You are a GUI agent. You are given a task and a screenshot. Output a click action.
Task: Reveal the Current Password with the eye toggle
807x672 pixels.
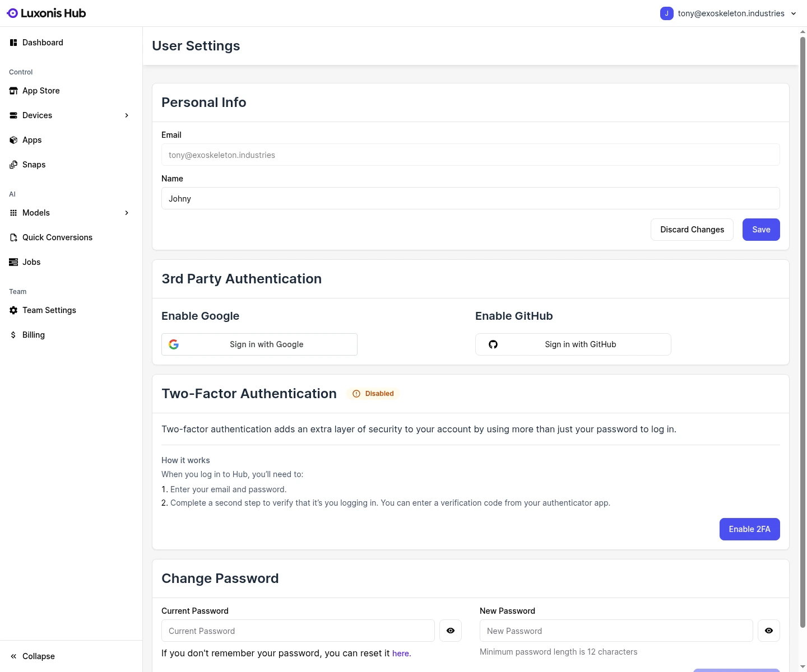[x=450, y=631]
